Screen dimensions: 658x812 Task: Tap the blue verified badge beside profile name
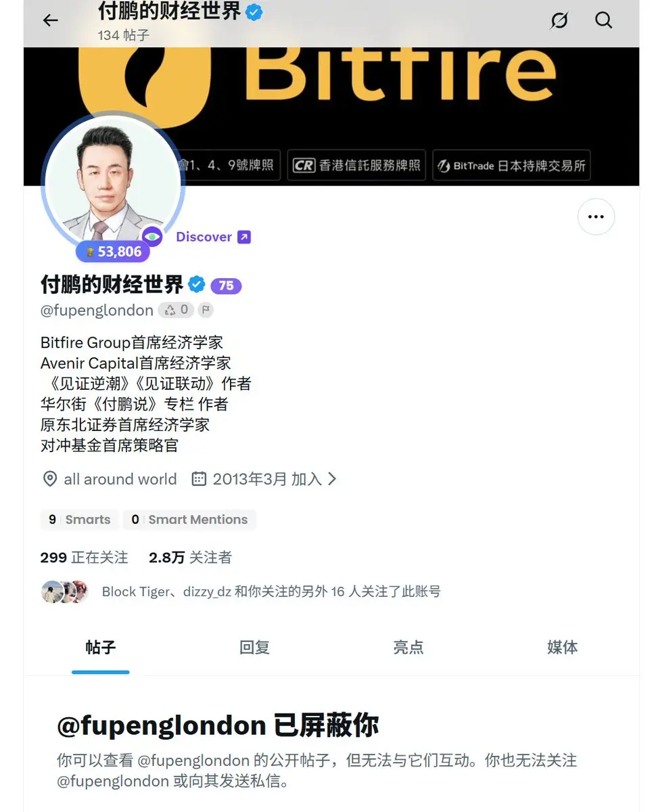[196, 285]
